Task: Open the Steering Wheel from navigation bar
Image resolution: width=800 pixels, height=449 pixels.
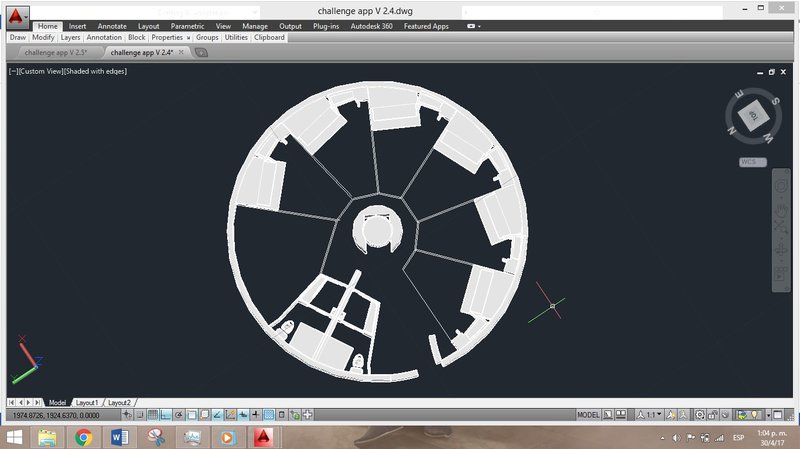Action: coord(781,187)
